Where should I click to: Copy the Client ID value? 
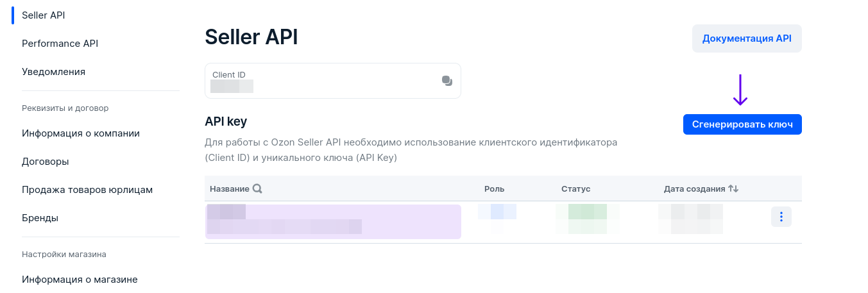point(447,81)
